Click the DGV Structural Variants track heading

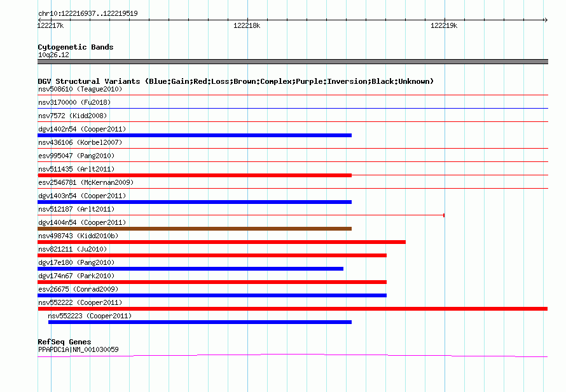pos(235,81)
